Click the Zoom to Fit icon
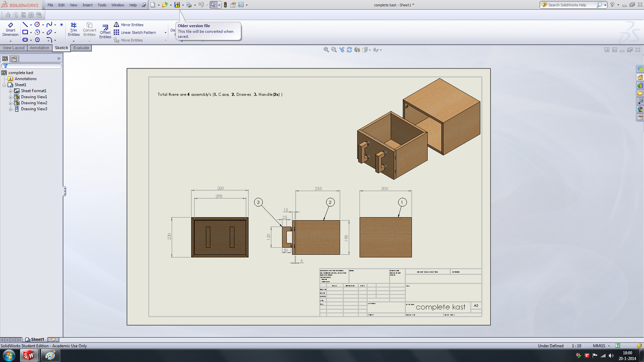 [x=326, y=50]
